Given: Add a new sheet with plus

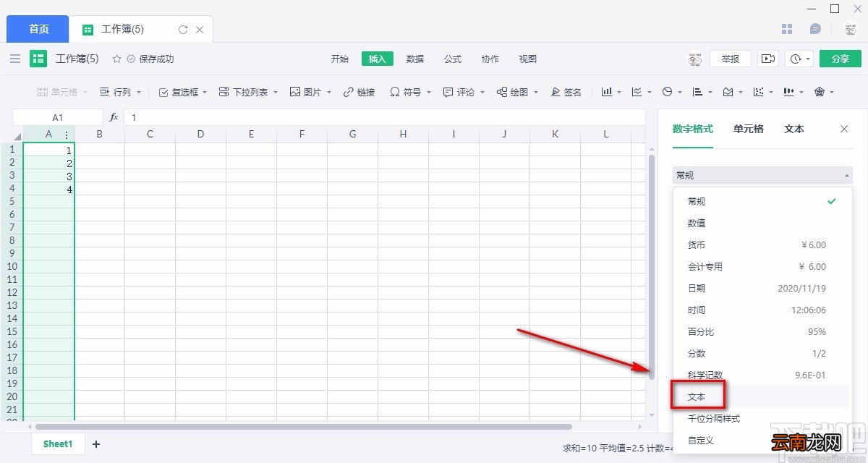Looking at the screenshot, I should click(96, 443).
